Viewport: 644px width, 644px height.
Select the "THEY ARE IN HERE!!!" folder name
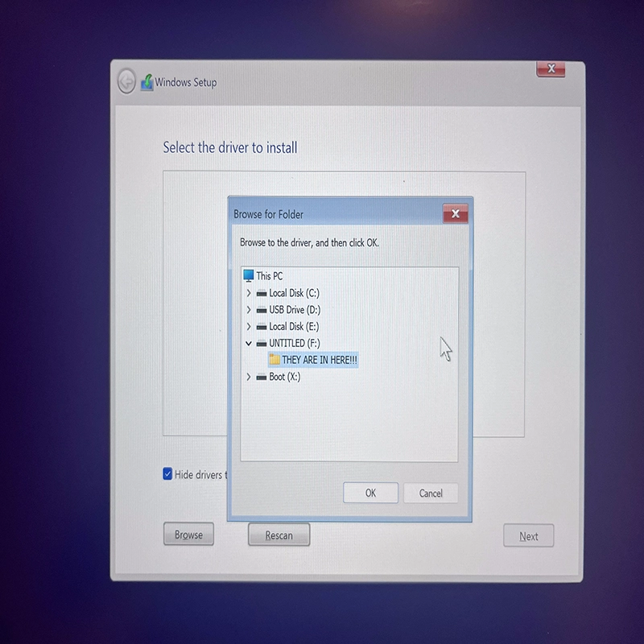[320, 360]
